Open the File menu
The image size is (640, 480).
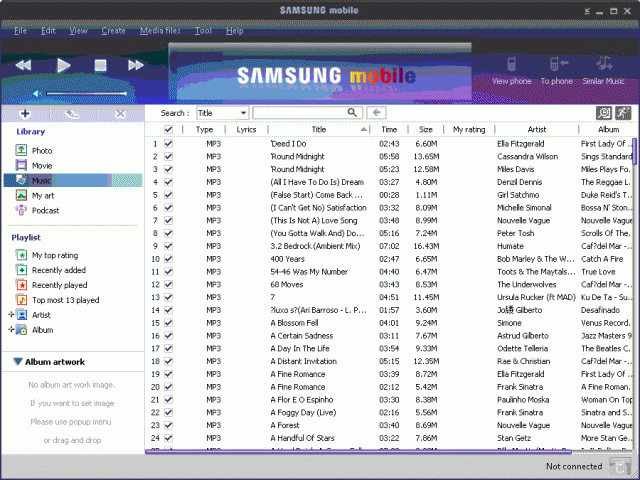(x=20, y=31)
